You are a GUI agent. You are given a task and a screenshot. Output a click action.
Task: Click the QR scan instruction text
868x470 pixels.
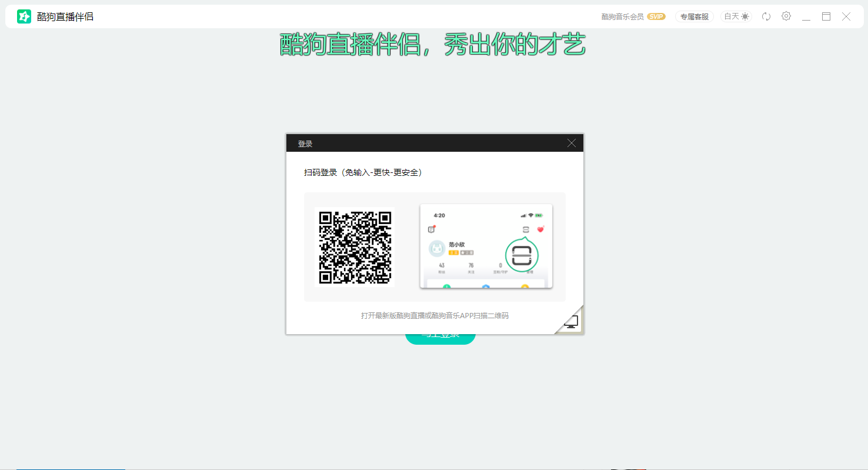coord(435,315)
